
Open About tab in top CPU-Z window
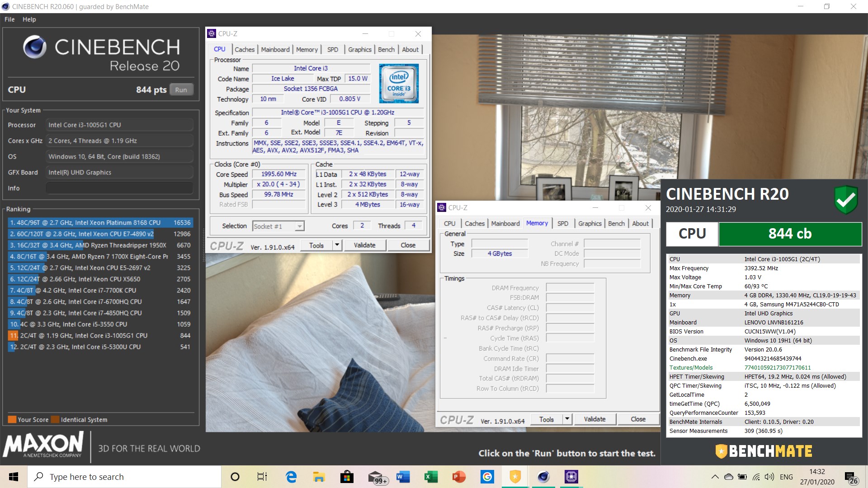410,49
